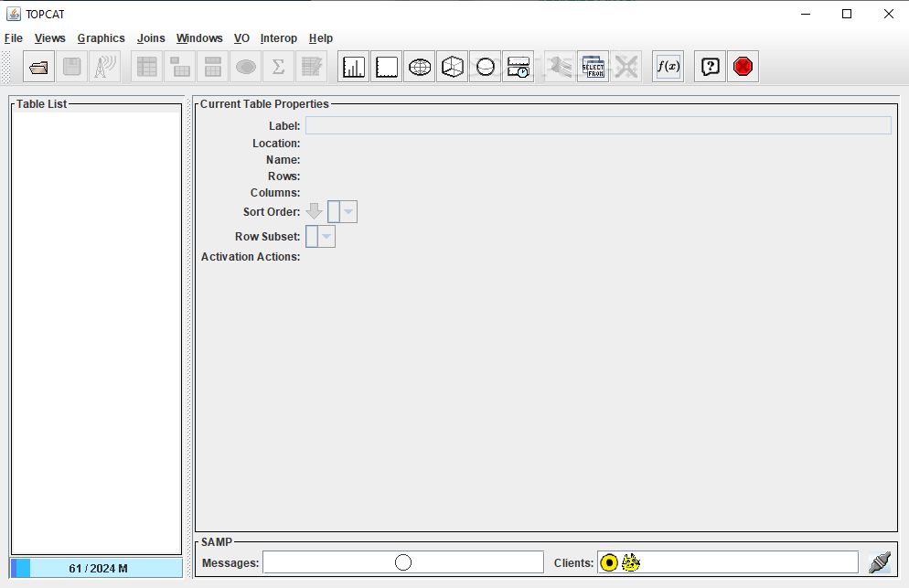
Task: Open the Windows menu
Action: 199,38
